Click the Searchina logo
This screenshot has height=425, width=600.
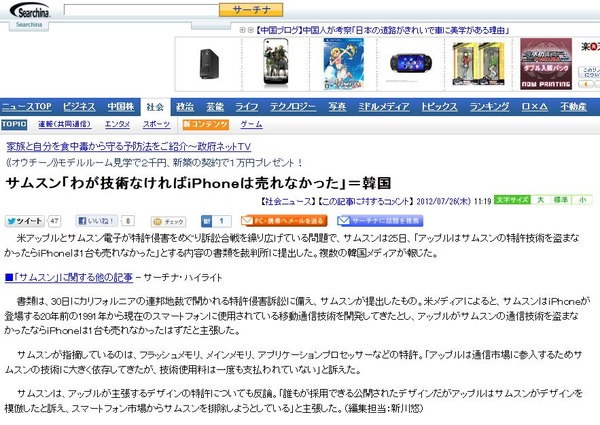(x=29, y=10)
